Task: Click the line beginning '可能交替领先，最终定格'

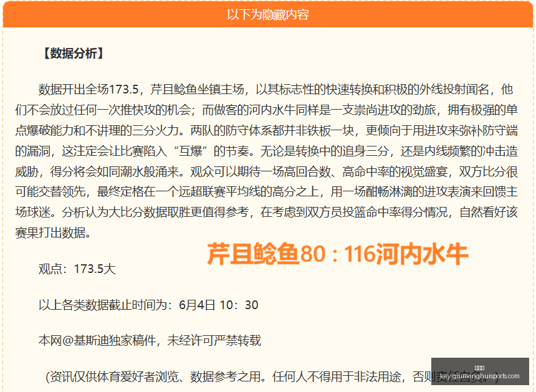Action: (x=266, y=192)
